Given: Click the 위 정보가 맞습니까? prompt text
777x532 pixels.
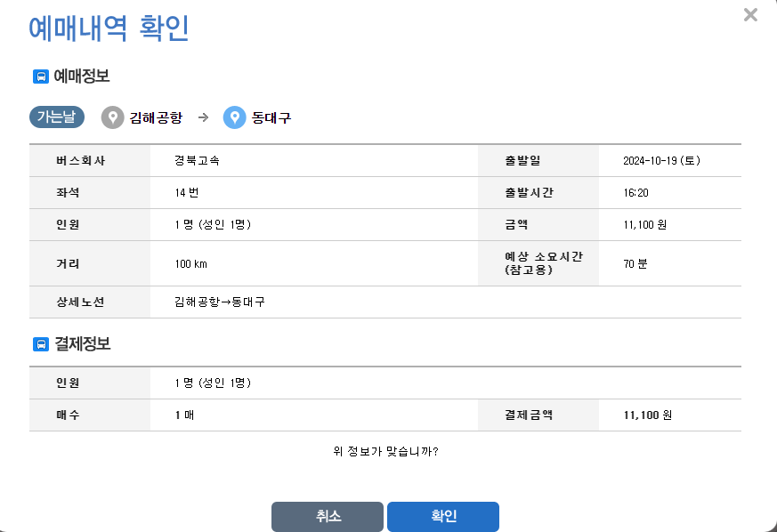Looking at the screenshot, I should (x=388, y=451).
